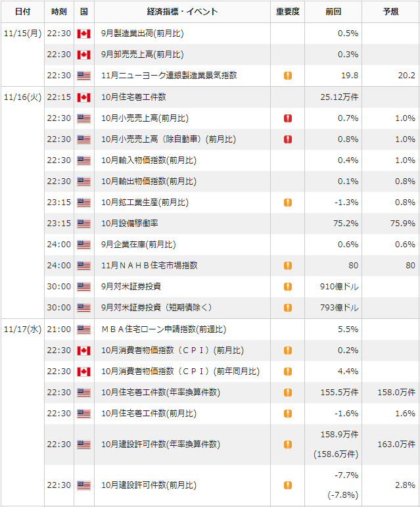Click time 23:15 for 10月鉱工業生産(前月比)
The image size is (420, 507).
[58, 203]
